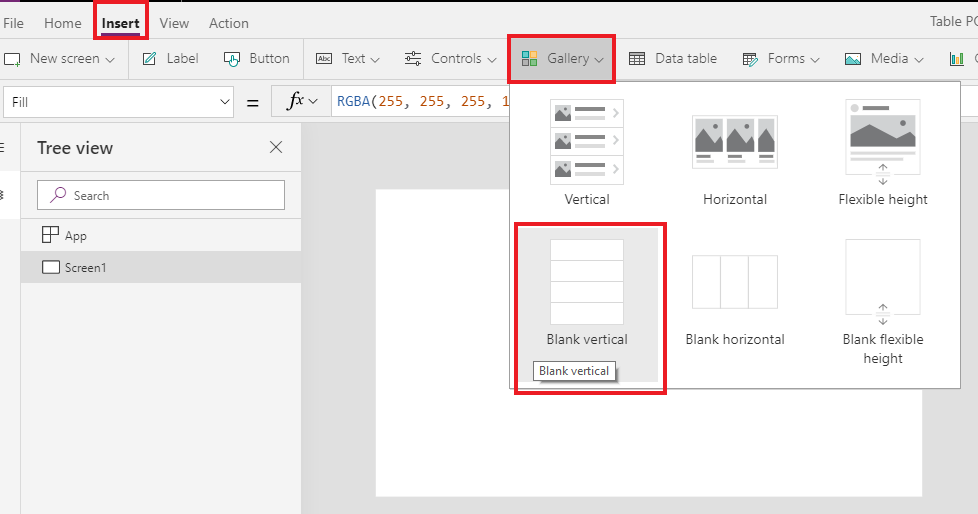978x514 pixels.
Task: Click the Media picture icon
Action: 853,59
